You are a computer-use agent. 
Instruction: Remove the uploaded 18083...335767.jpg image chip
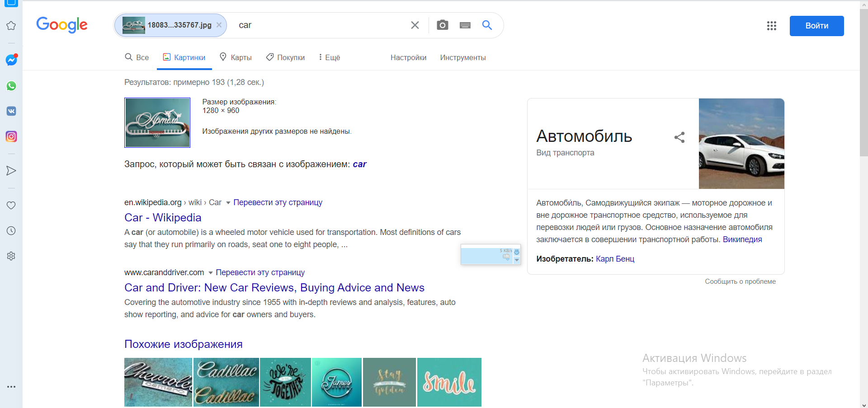click(219, 25)
